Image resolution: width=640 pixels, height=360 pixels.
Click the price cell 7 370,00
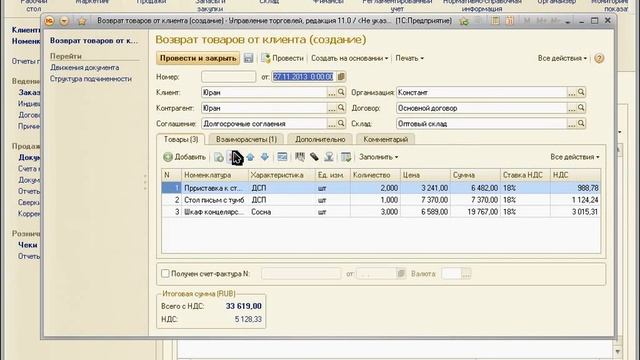click(x=425, y=200)
